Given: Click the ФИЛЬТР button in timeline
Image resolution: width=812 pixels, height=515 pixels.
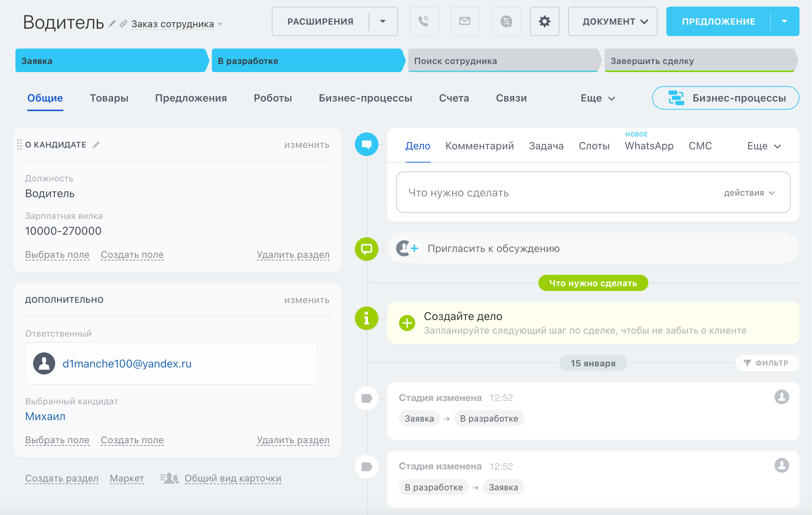Looking at the screenshot, I should (767, 363).
